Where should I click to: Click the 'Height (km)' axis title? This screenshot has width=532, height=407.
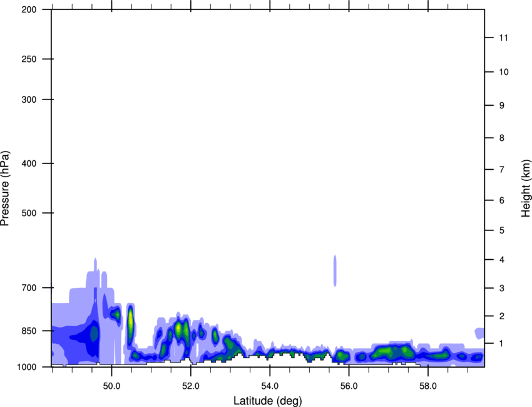[526, 188]
